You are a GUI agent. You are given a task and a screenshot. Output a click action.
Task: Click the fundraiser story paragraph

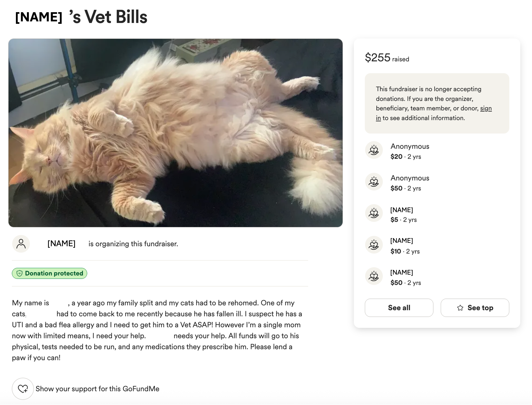157,330
